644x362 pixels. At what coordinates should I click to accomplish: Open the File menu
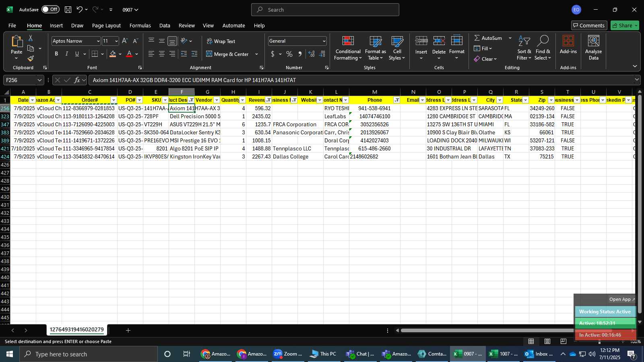(12, 25)
